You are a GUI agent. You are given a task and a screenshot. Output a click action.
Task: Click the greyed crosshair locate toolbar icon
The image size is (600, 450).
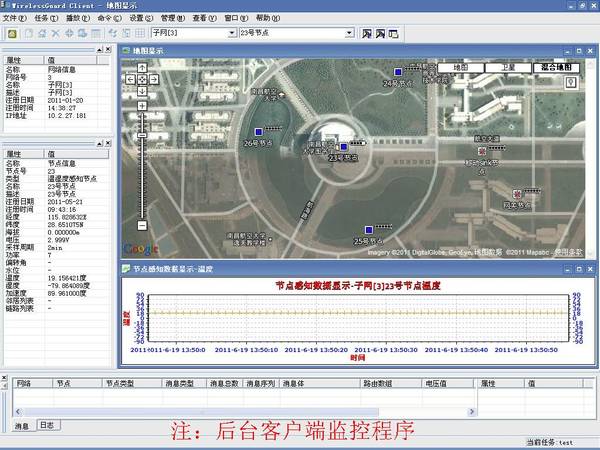coord(69,34)
